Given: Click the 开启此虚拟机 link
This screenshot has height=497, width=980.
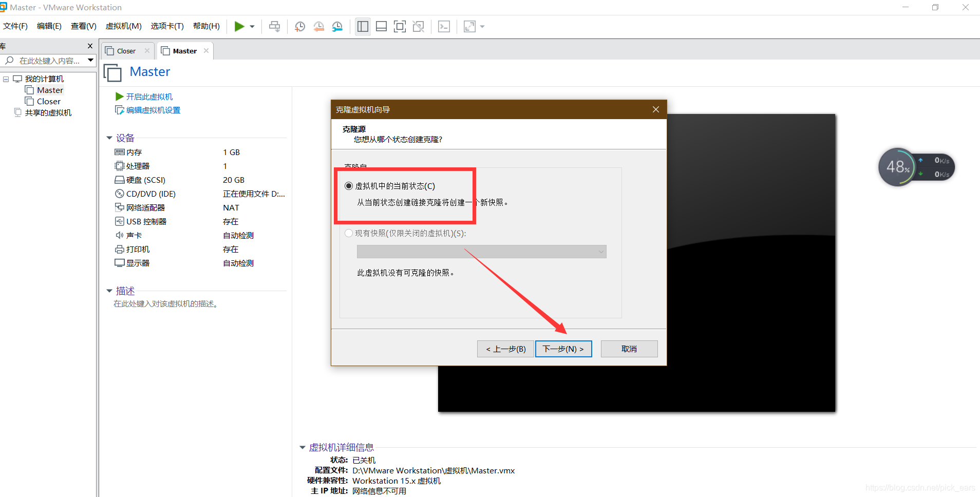Looking at the screenshot, I should point(149,97).
